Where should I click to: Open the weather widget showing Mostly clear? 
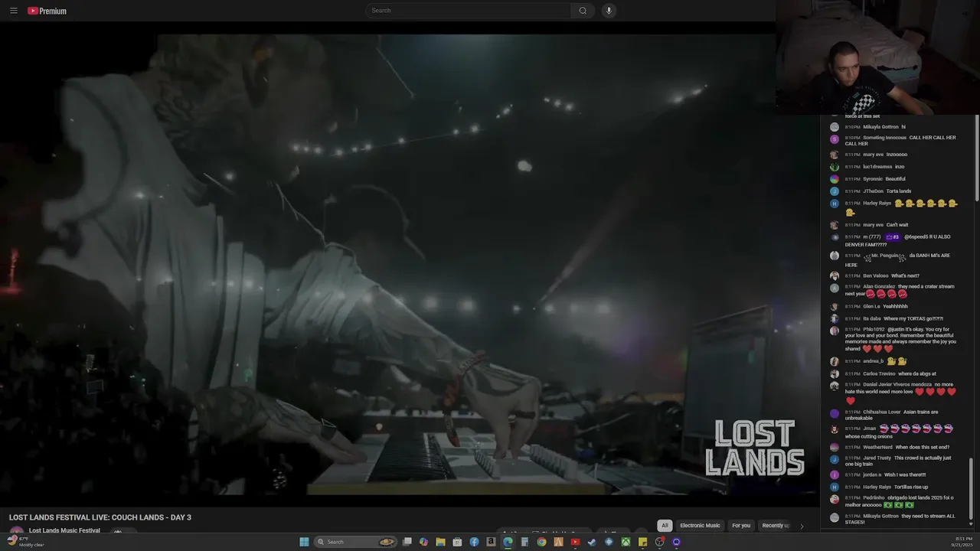pyautogui.click(x=26, y=542)
